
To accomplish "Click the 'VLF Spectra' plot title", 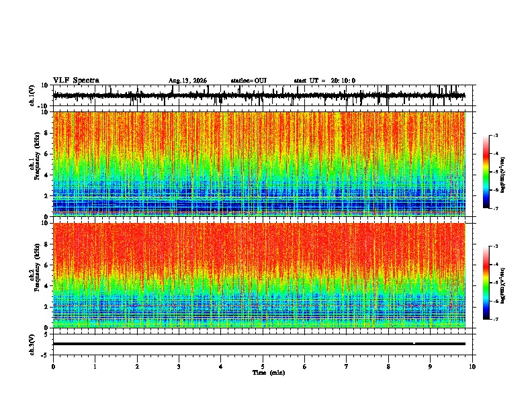I will [76, 81].
